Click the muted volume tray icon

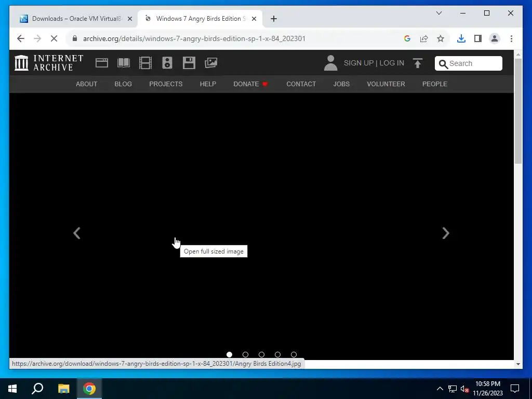(x=464, y=389)
